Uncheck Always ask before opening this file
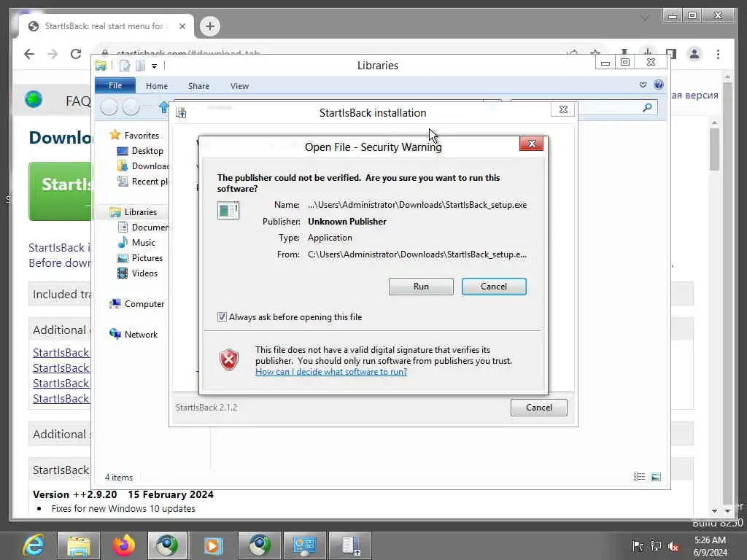Viewport: 747px width, 560px height. point(222,316)
